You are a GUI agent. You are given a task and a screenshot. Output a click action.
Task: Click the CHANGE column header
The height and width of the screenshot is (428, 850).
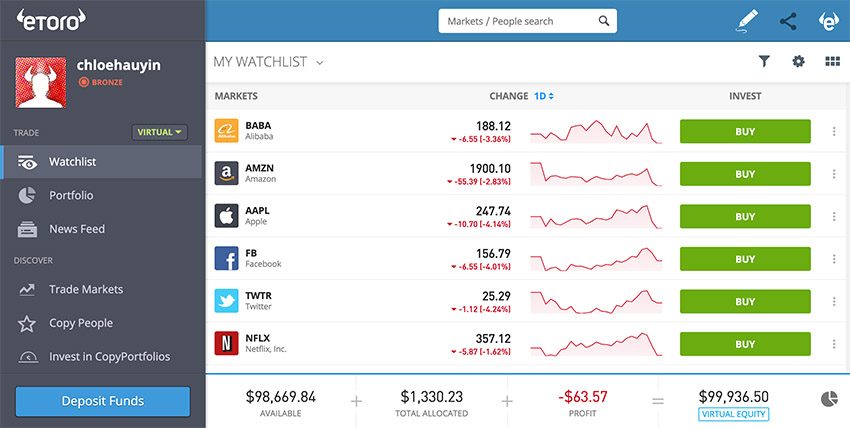pyautogui.click(x=508, y=96)
